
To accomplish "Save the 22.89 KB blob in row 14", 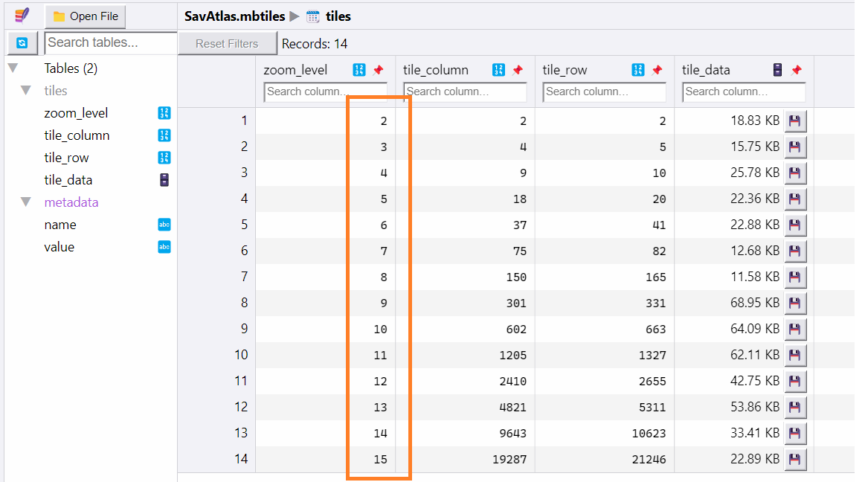I will [794, 460].
